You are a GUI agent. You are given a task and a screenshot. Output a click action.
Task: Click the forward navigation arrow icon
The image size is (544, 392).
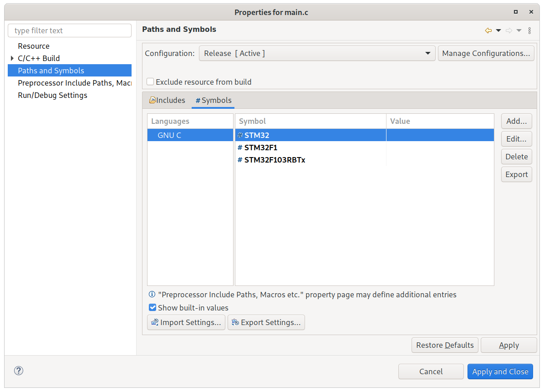[x=508, y=31]
